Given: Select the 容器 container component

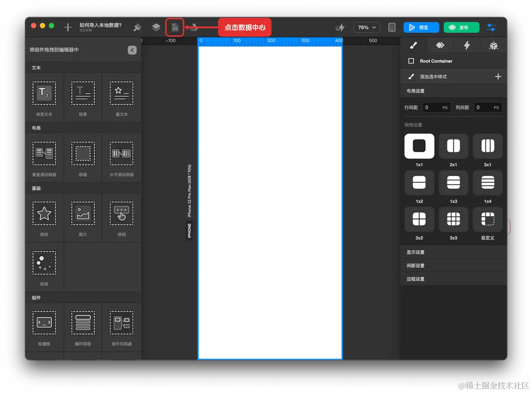Looking at the screenshot, I should [83, 158].
